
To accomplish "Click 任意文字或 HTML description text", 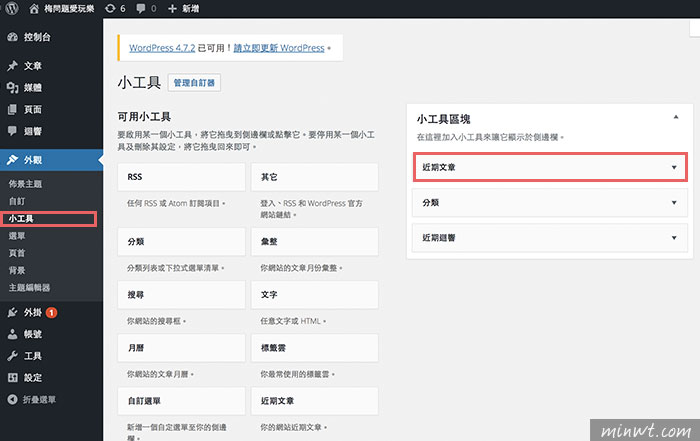I will coord(293,321).
